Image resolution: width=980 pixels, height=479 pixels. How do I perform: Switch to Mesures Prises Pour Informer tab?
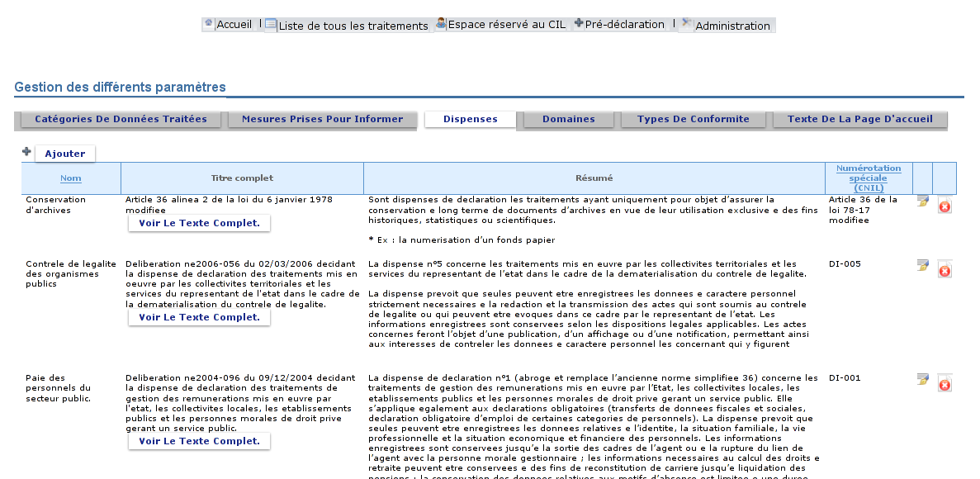click(x=322, y=120)
